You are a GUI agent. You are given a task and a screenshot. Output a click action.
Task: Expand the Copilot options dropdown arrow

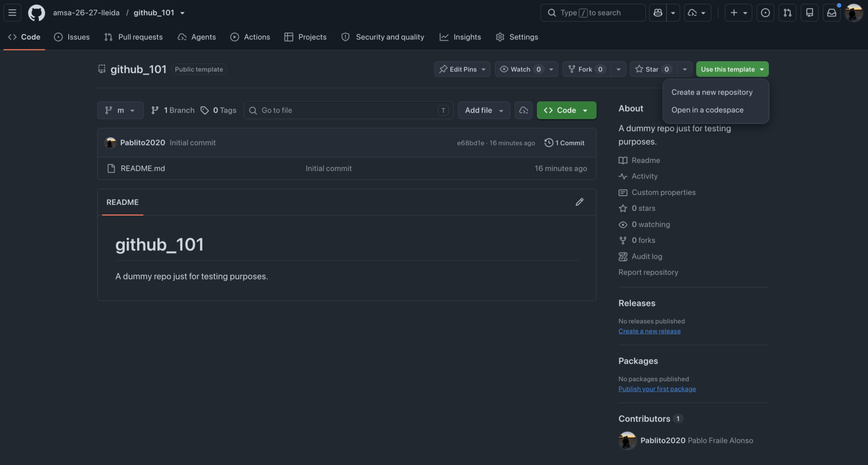tap(673, 13)
